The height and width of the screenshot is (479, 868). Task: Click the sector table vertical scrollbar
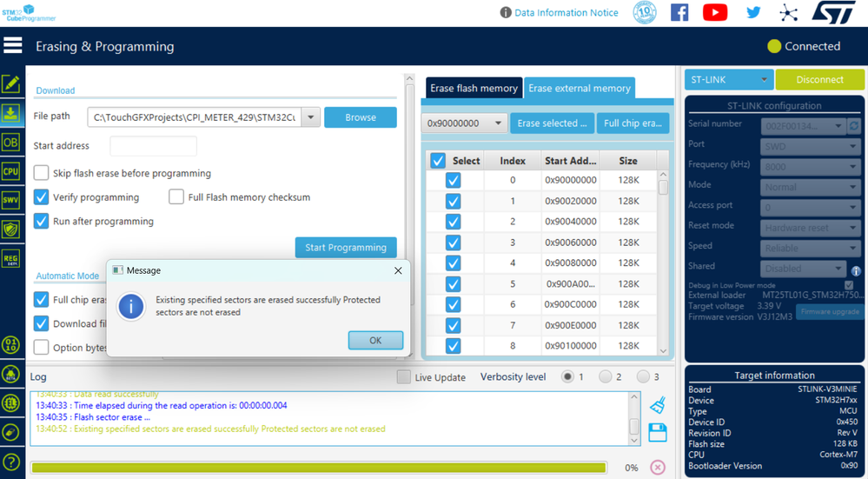tap(663, 263)
